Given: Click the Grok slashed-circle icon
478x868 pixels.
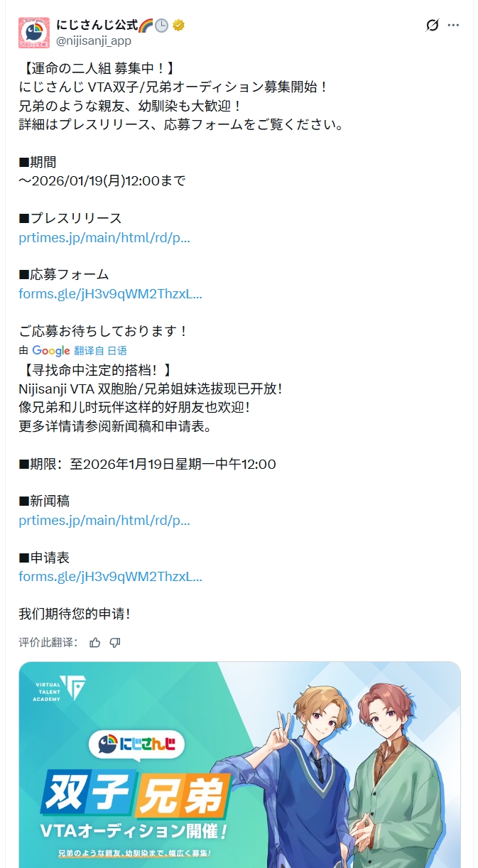Looking at the screenshot, I should (x=432, y=26).
